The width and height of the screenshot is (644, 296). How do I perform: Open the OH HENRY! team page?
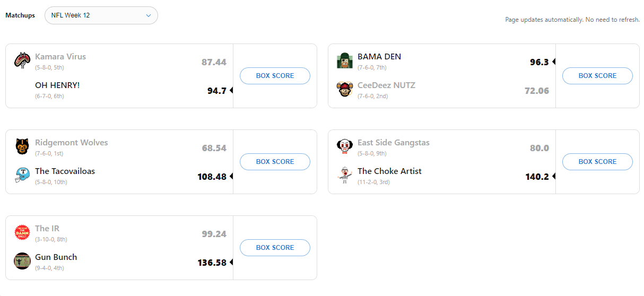tap(57, 85)
